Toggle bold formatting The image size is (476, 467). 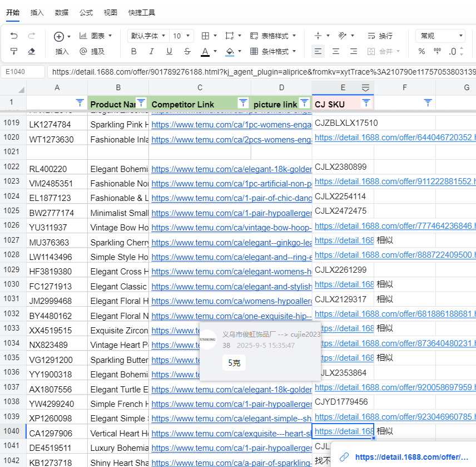pos(133,51)
